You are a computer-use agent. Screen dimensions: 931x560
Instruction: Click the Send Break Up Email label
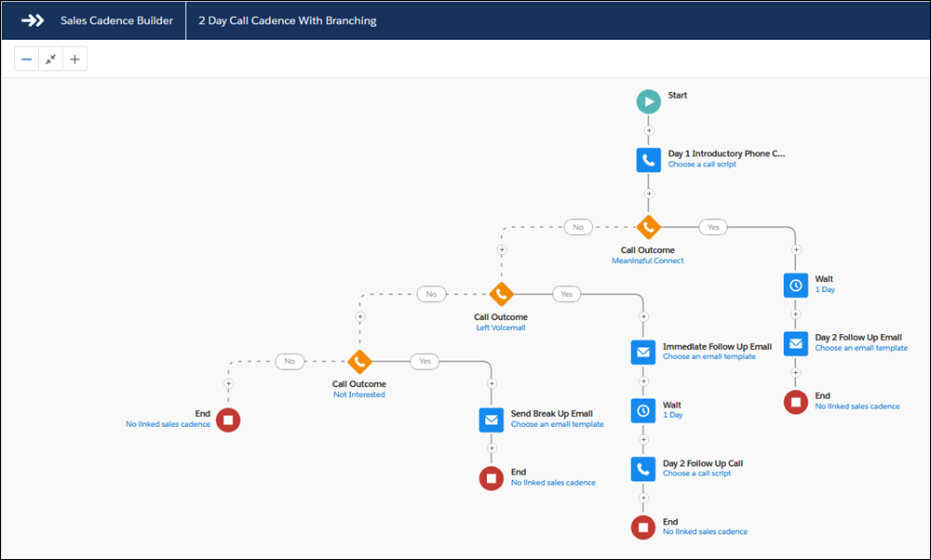click(x=551, y=413)
